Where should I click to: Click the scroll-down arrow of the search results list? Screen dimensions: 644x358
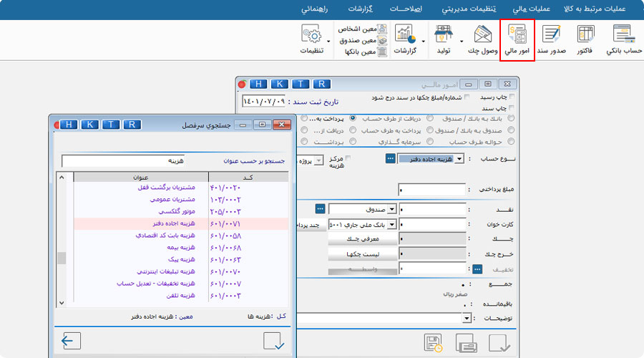[62, 303]
